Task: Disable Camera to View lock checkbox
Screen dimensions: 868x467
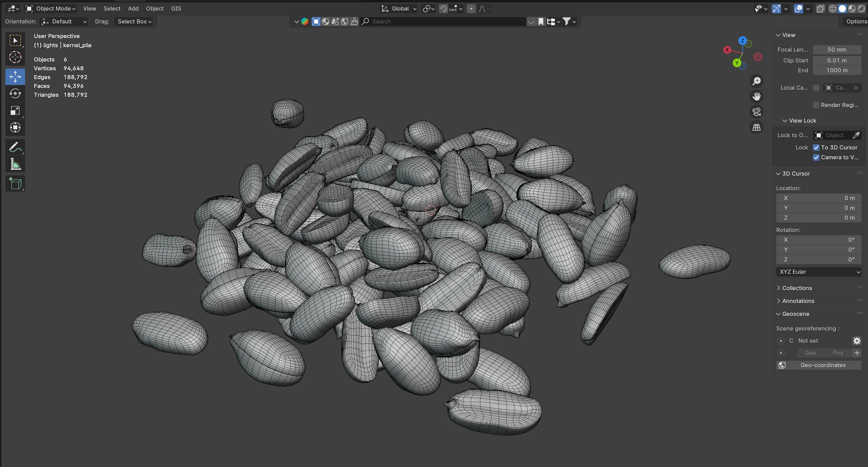Action: pos(816,157)
